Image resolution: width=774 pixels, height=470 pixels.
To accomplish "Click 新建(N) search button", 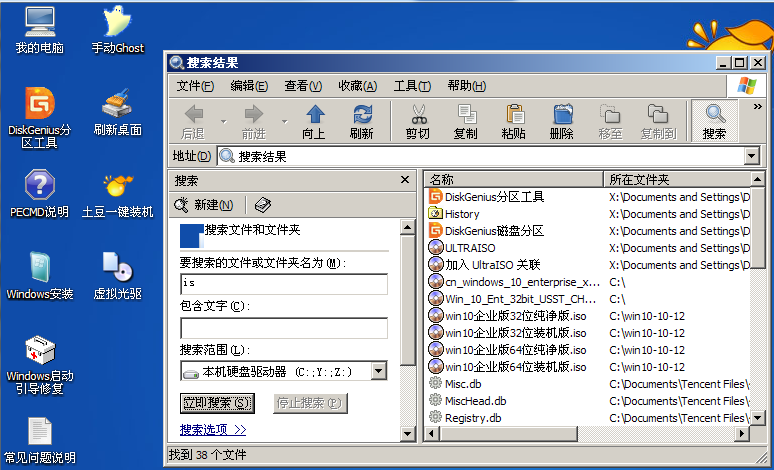I will coord(204,205).
